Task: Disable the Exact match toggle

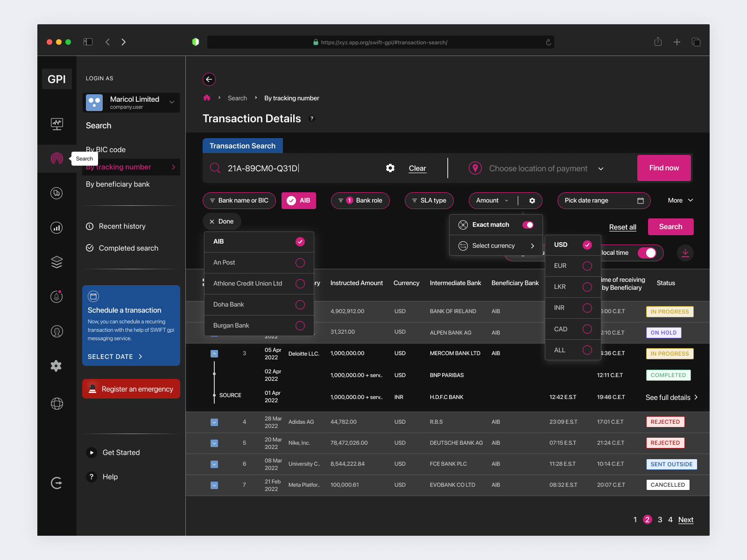Action: 528,224
